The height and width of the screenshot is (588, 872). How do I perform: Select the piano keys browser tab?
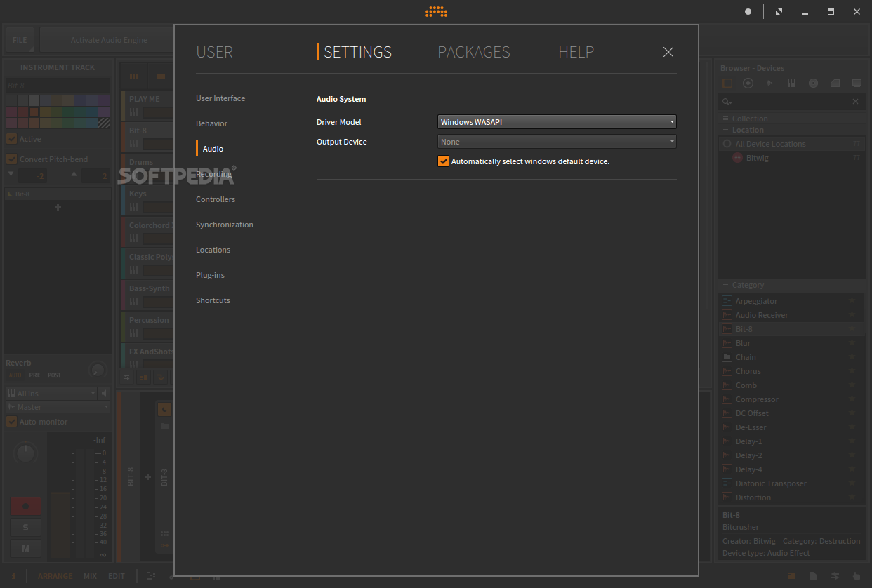click(791, 83)
